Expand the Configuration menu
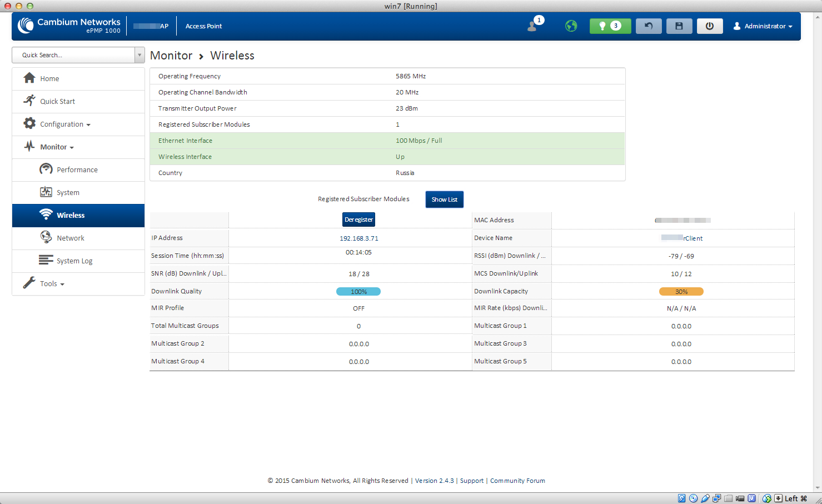822x504 pixels. tap(64, 124)
